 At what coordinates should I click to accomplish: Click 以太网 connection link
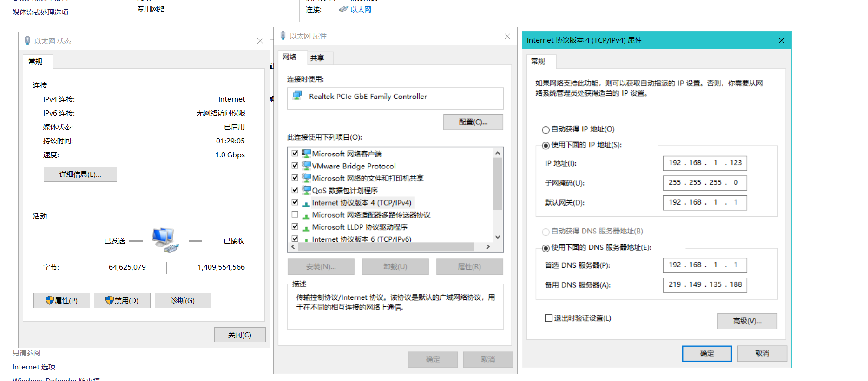pos(361,9)
